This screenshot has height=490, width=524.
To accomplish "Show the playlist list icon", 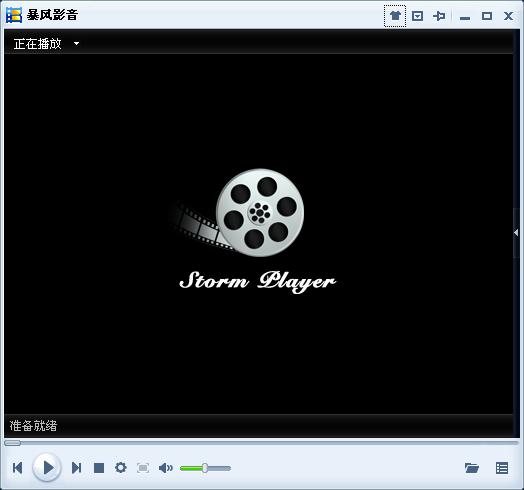I will point(502,468).
